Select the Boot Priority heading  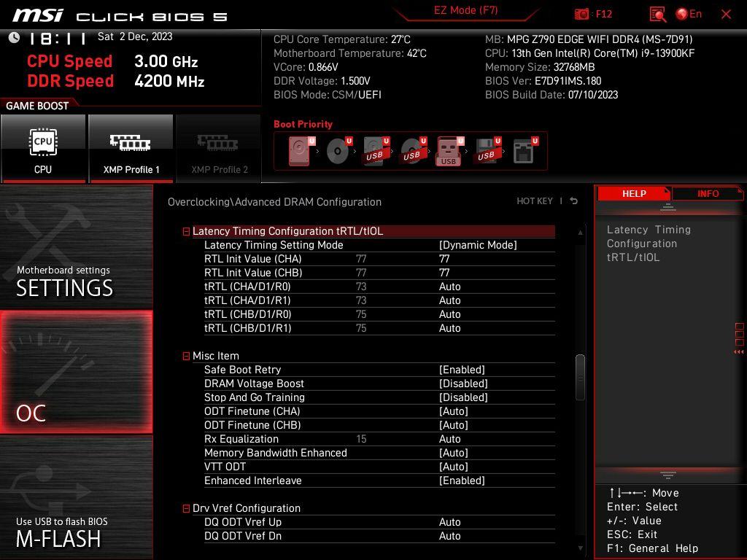coord(303,124)
